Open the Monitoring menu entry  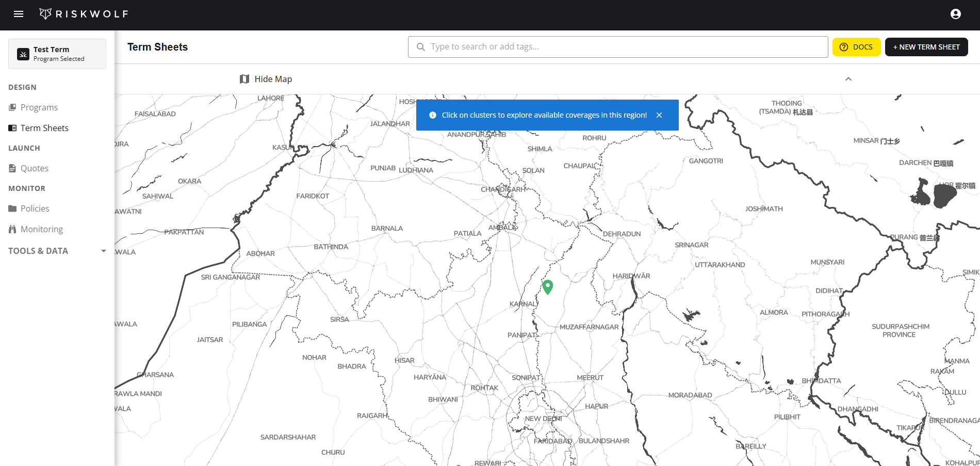(x=42, y=229)
